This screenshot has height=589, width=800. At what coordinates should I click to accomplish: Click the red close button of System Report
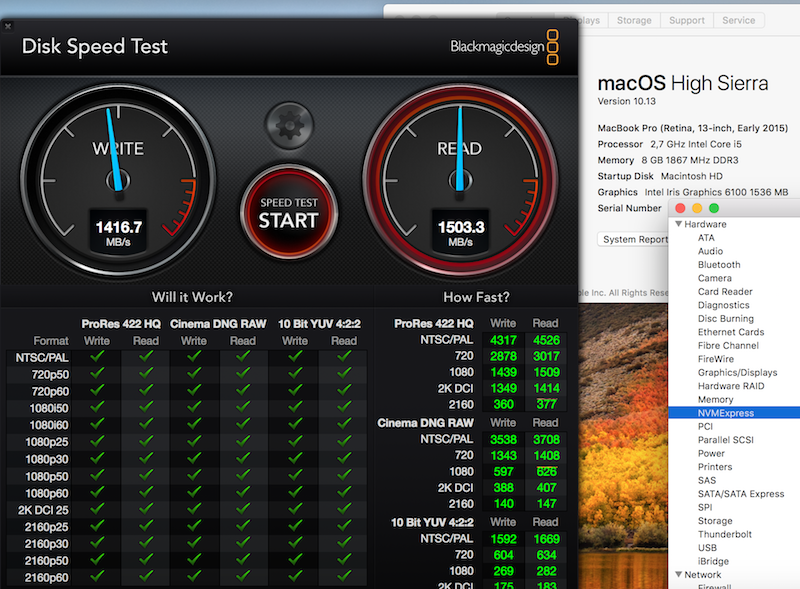point(680,208)
